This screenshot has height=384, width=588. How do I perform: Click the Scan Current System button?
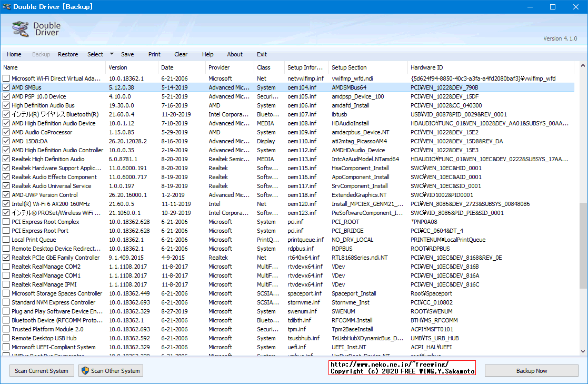pyautogui.click(x=42, y=371)
